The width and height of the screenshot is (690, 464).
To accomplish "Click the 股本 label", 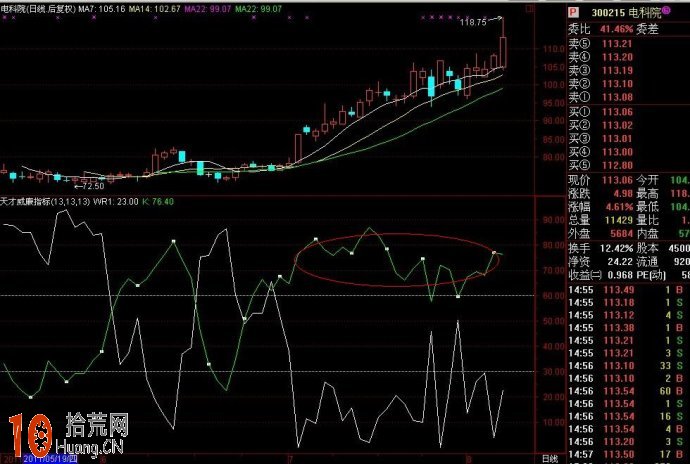I will click(647, 248).
